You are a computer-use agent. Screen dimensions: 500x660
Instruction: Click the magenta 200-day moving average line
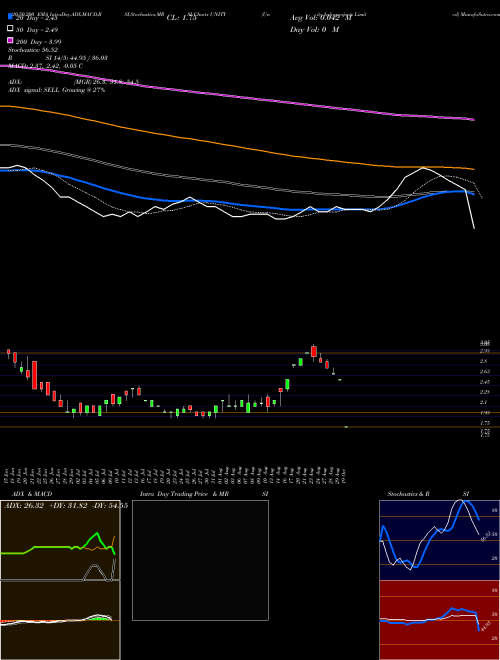point(237,96)
